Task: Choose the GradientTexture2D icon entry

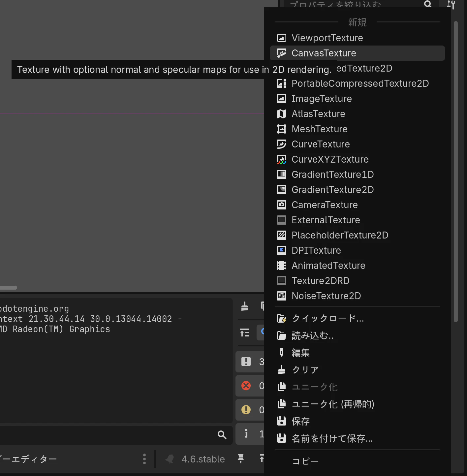Action: coord(357,190)
